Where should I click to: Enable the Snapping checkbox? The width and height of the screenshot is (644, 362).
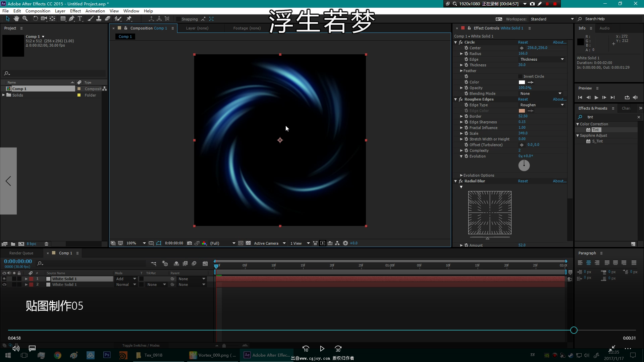[x=179, y=19]
